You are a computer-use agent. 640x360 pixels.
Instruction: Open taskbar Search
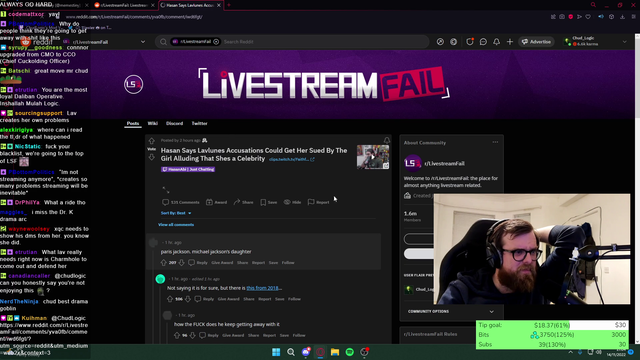point(291,352)
